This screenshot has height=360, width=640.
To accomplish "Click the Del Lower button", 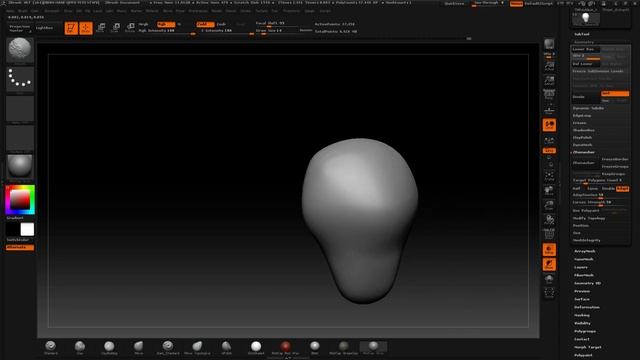I will point(586,64).
